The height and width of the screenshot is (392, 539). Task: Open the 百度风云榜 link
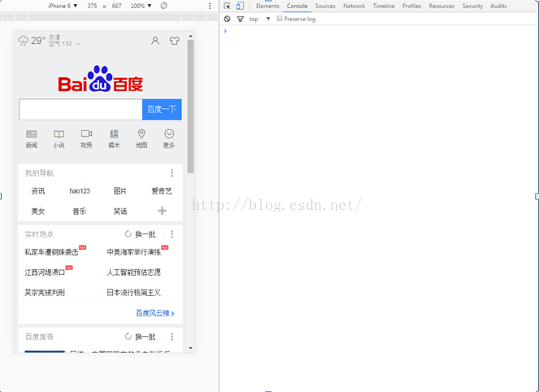(155, 313)
